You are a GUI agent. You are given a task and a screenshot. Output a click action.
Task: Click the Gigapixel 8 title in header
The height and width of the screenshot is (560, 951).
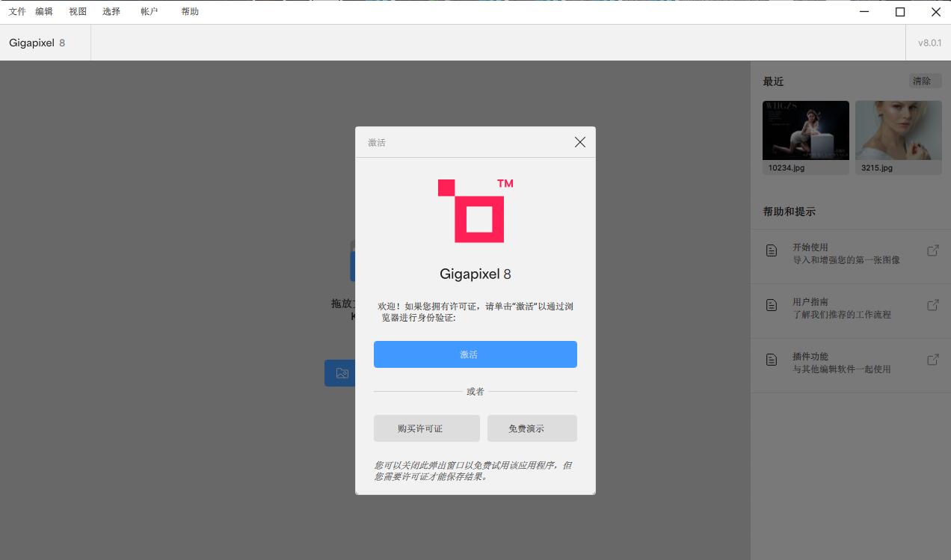coord(37,43)
